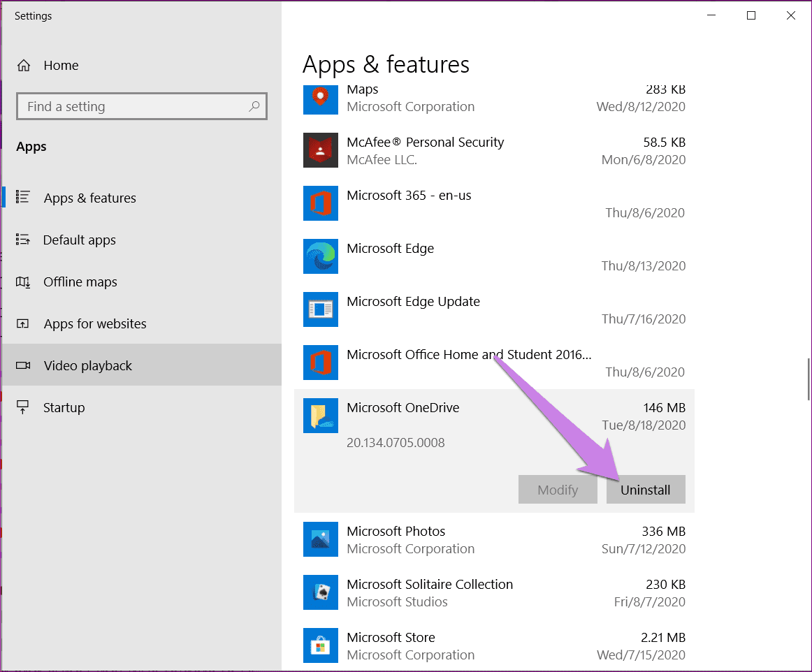812x672 pixels.
Task: Click the Microsoft Edge icon
Action: coord(321,256)
